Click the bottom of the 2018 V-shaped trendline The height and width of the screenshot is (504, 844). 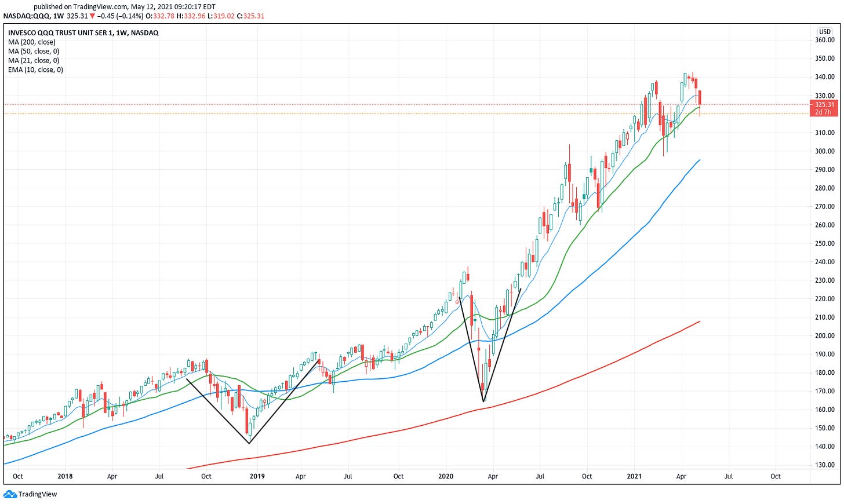click(x=249, y=443)
